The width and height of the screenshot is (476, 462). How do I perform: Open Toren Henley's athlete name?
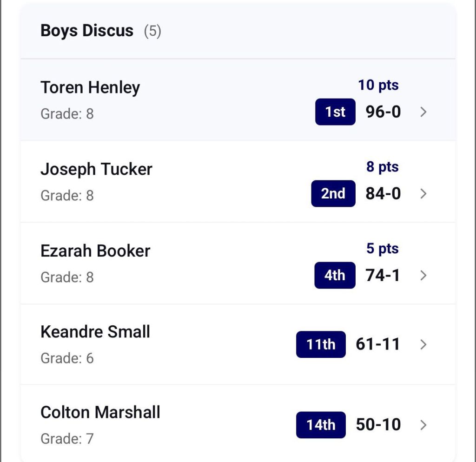point(90,87)
